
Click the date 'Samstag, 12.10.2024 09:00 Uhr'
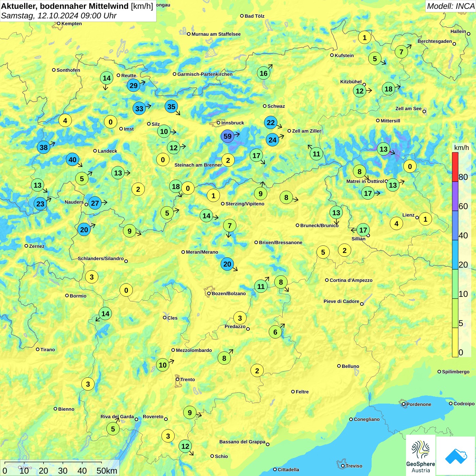58,16
